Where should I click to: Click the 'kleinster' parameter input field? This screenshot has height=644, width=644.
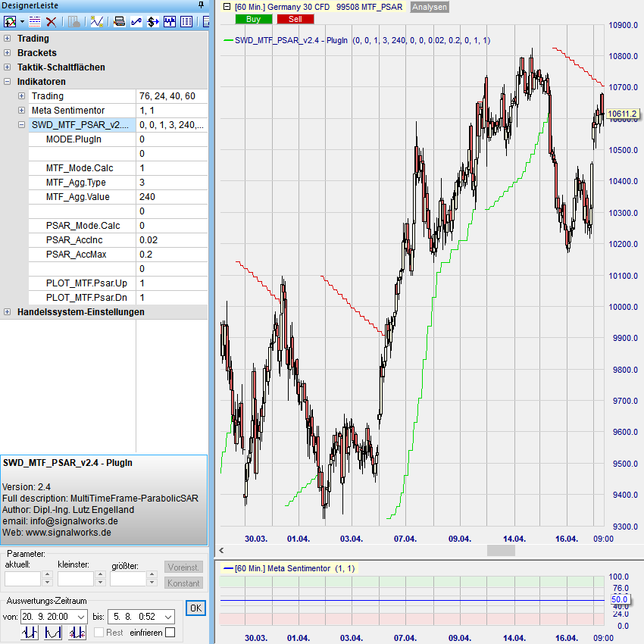(x=76, y=579)
